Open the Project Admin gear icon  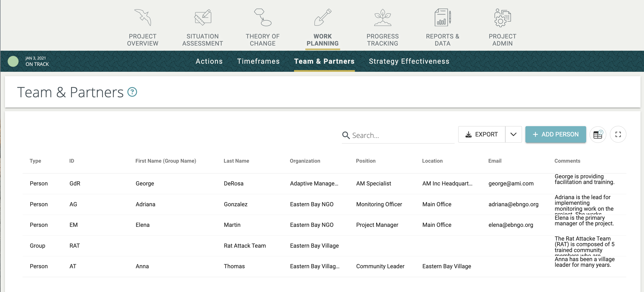[x=502, y=17]
